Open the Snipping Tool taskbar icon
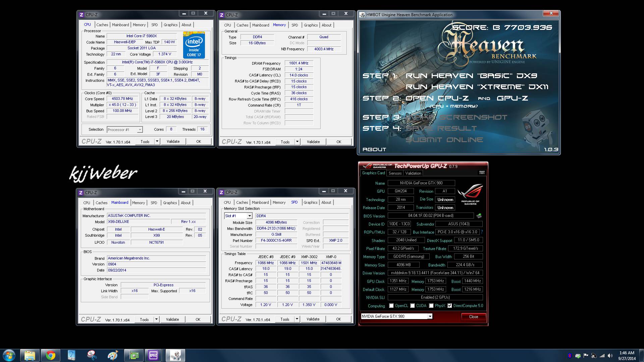The height and width of the screenshot is (362, 644). tap(92, 355)
